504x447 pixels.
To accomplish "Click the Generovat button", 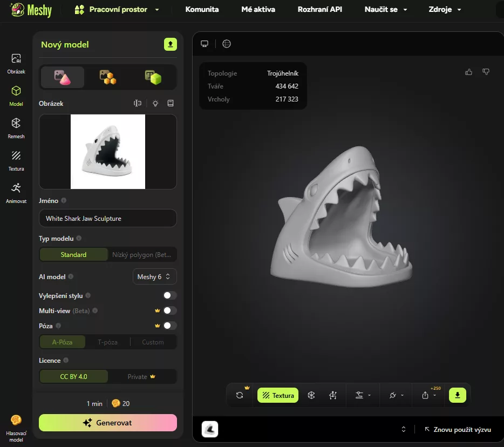I will 107,423.
